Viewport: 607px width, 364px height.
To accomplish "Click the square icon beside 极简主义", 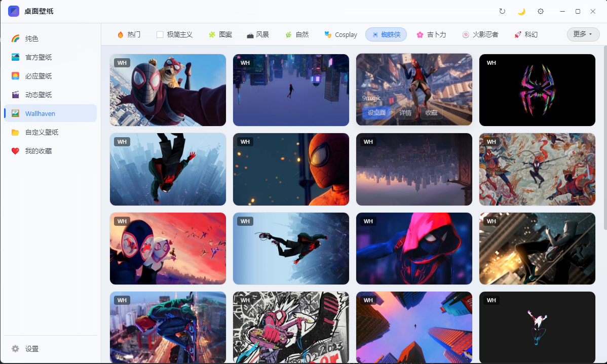I will [160, 34].
